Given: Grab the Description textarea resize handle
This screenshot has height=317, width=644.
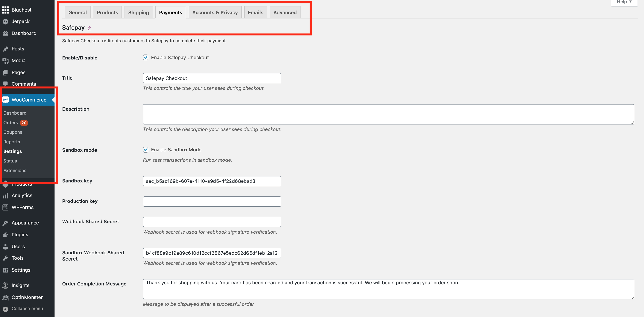Looking at the screenshot, I should point(632,122).
